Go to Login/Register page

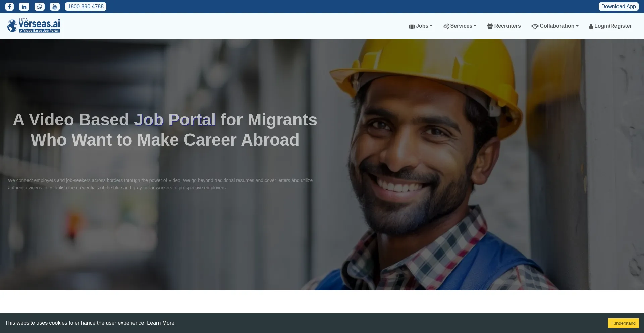[x=613, y=26]
